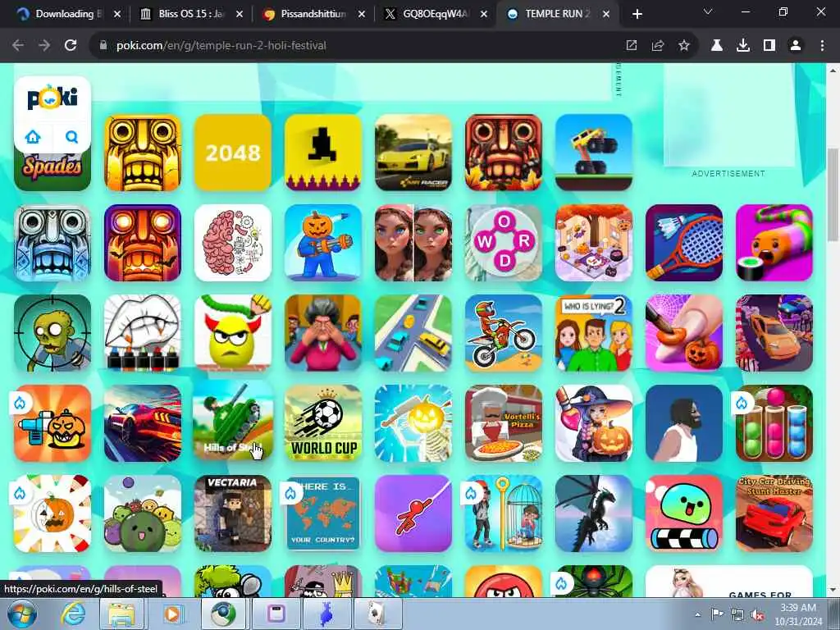Open the tab search chevron
840x630 pixels.
[x=708, y=11]
